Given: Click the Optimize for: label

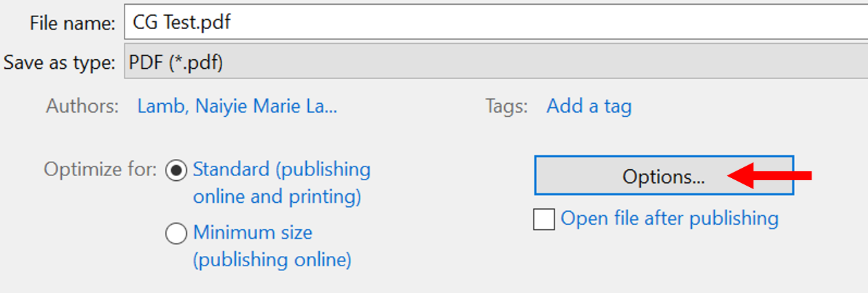Looking at the screenshot, I should (x=100, y=170).
